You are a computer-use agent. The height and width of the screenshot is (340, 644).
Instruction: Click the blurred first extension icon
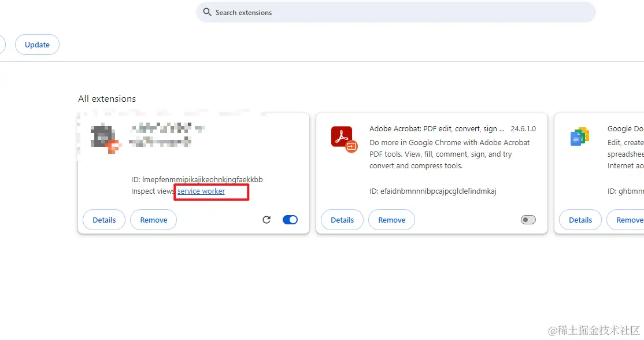pyautogui.click(x=105, y=138)
